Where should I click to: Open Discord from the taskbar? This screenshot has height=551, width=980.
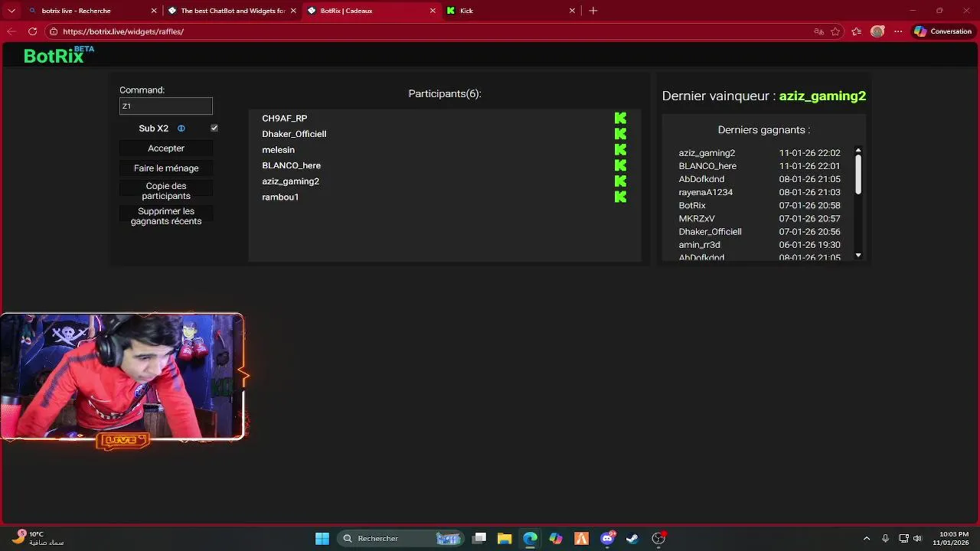pos(608,539)
